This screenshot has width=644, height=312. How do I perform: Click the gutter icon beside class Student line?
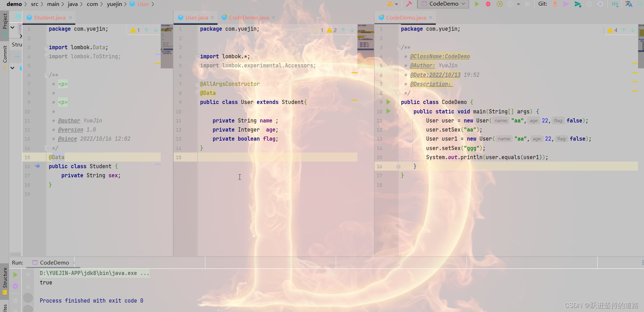tap(37, 166)
